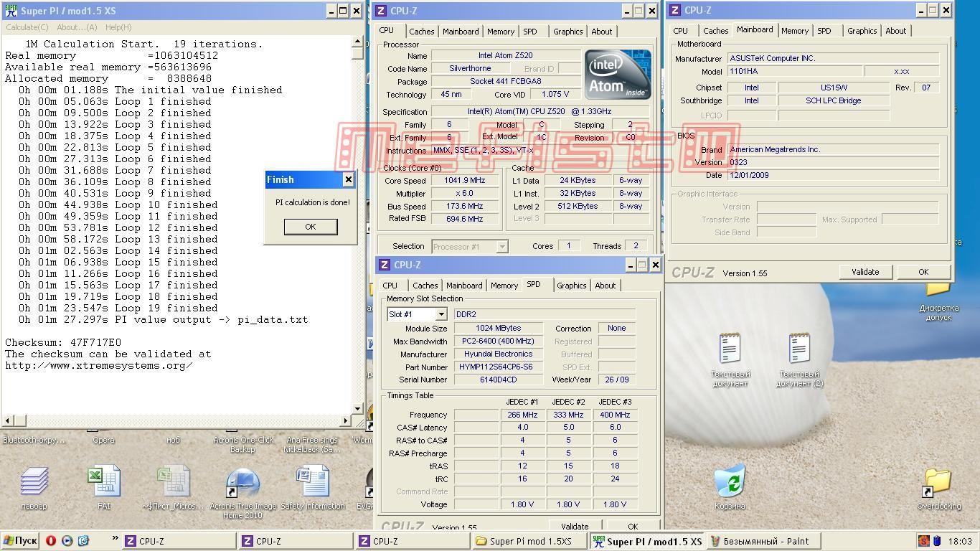Open About tab in Mainboard CPU-Z window
The image size is (980, 551).
tap(896, 31)
